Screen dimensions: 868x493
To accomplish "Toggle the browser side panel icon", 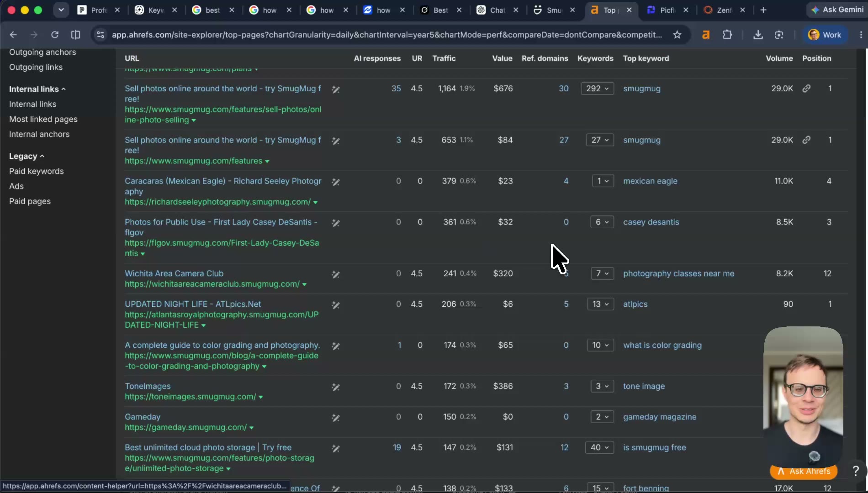I will (x=76, y=35).
